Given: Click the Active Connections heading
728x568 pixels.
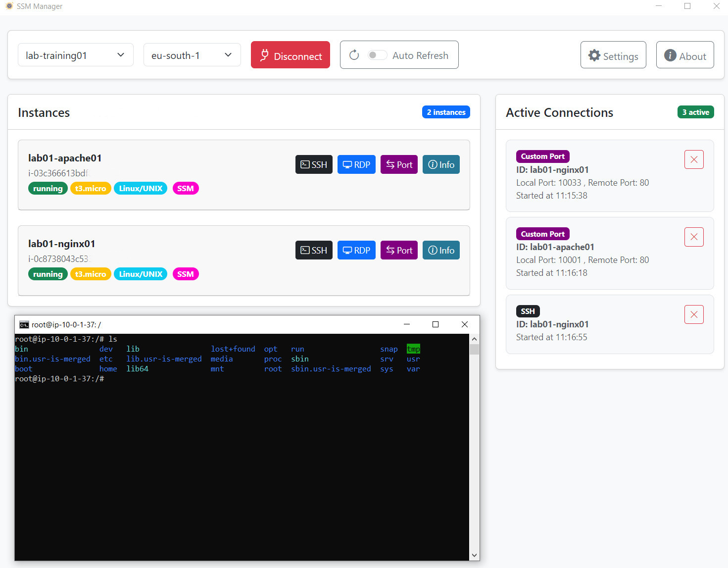Looking at the screenshot, I should [559, 112].
